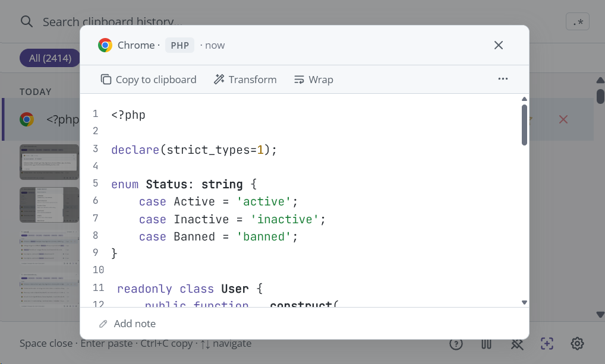605x364 pixels.
Task: Click the Chrome icon in preview header
Action: [105, 45]
